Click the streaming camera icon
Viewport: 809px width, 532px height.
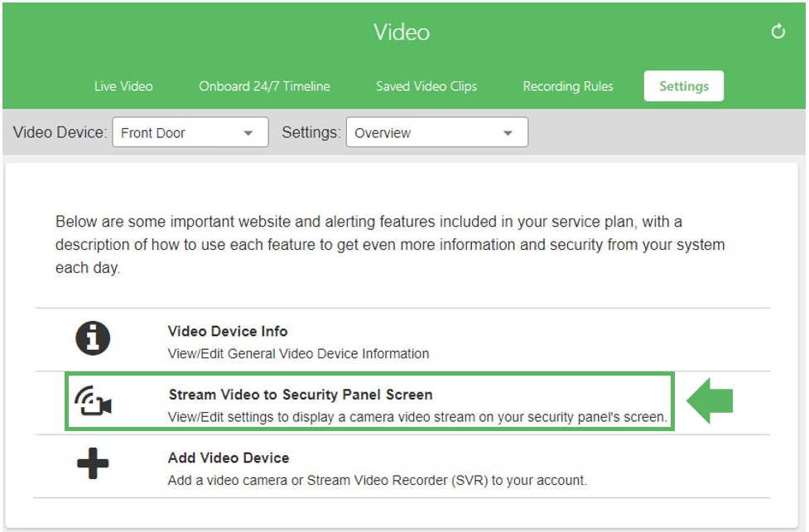[x=93, y=401]
